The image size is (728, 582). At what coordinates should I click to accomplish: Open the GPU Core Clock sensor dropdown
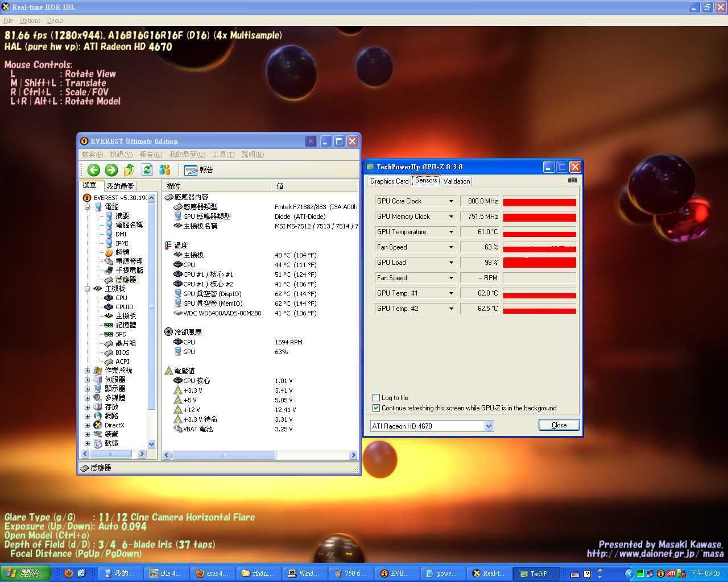coord(451,201)
